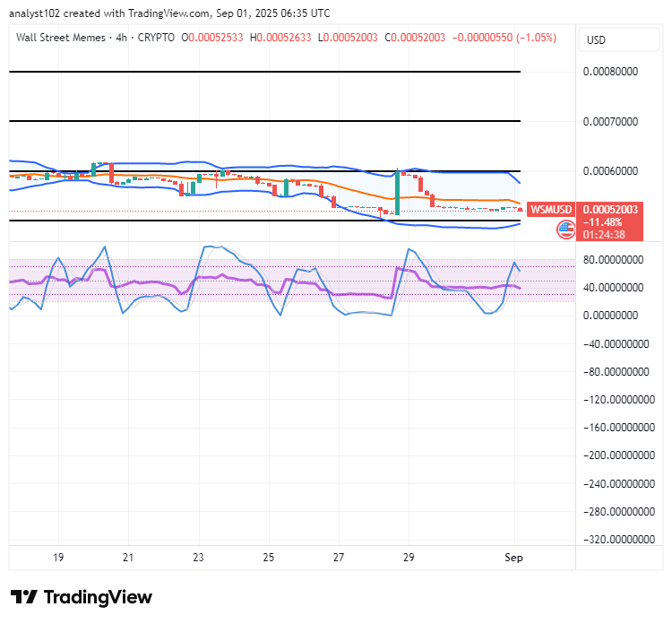Viewport: 672px width, 624px height.
Task: Click the low value L0.00052003
Action: click(x=348, y=38)
